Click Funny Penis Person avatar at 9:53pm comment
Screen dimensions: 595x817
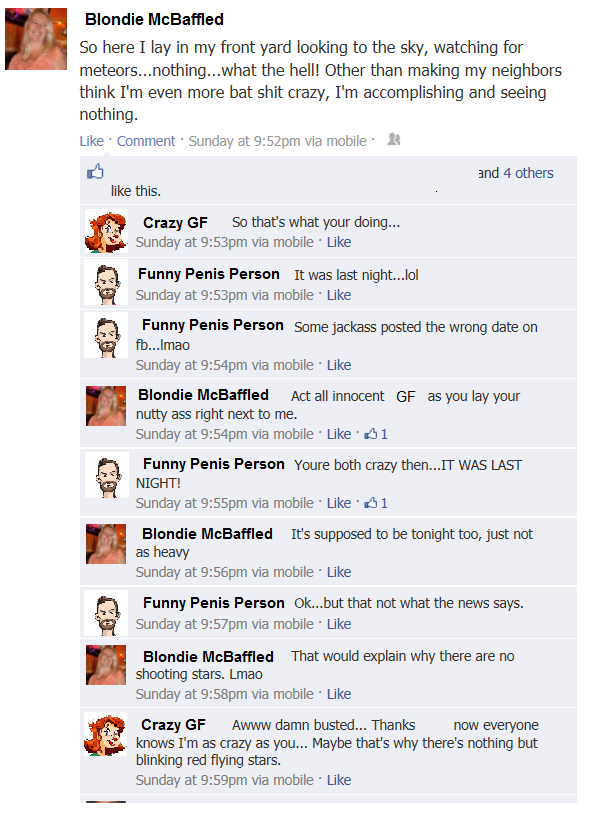click(x=106, y=283)
